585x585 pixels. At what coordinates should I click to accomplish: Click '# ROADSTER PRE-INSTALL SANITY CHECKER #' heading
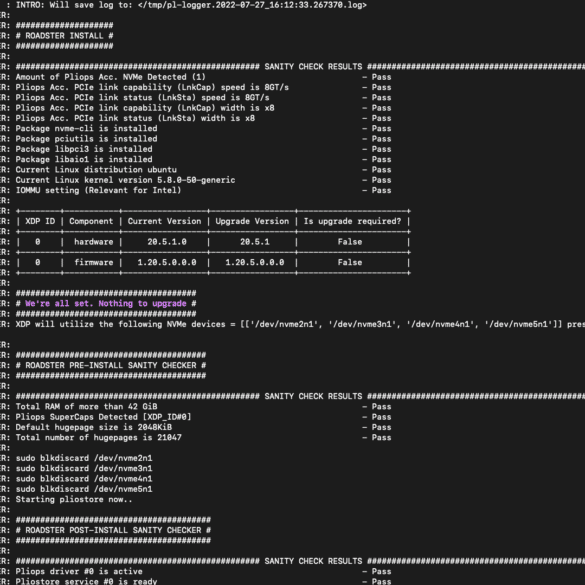pyautogui.click(x=110, y=365)
